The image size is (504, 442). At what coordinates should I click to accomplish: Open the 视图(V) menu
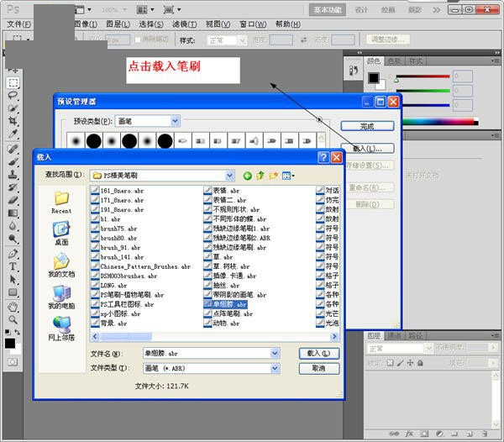click(218, 24)
